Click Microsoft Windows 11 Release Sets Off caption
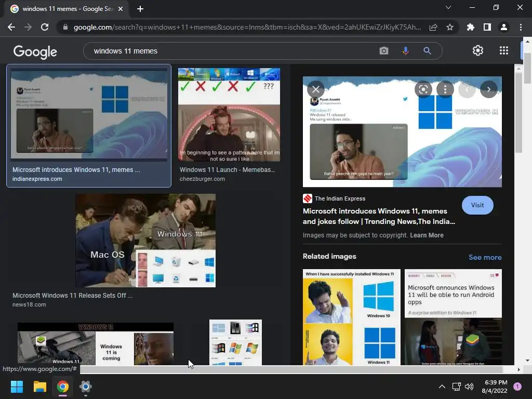This screenshot has width=532, height=399. coord(73,296)
